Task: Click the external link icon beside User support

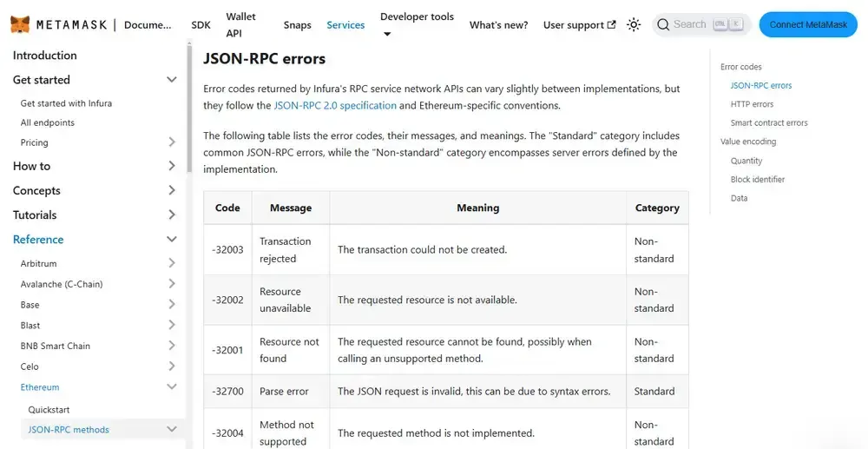Action: (612, 25)
